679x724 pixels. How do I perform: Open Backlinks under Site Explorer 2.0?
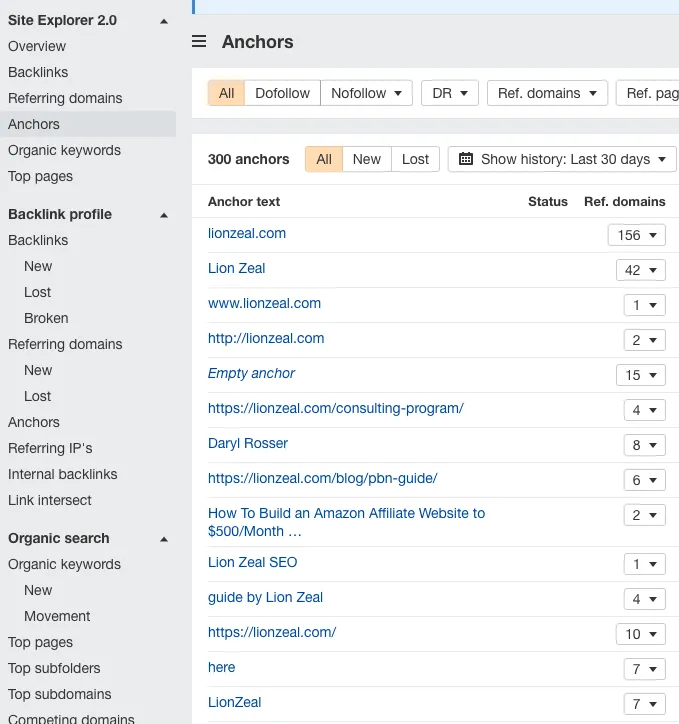pos(38,72)
